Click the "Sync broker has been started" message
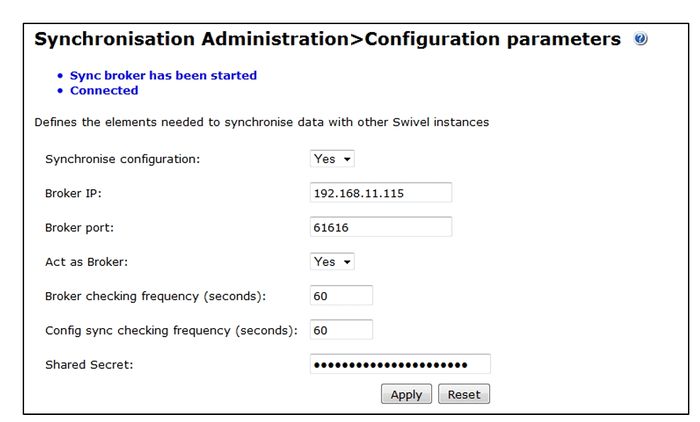The height and width of the screenshot is (422, 700). pyautogui.click(x=163, y=75)
